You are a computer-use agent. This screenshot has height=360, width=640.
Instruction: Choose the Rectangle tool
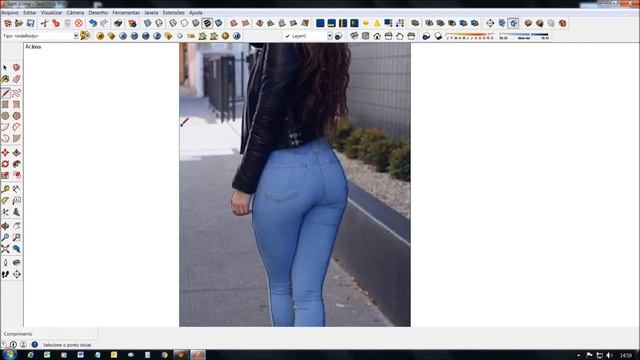tap(5, 104)
